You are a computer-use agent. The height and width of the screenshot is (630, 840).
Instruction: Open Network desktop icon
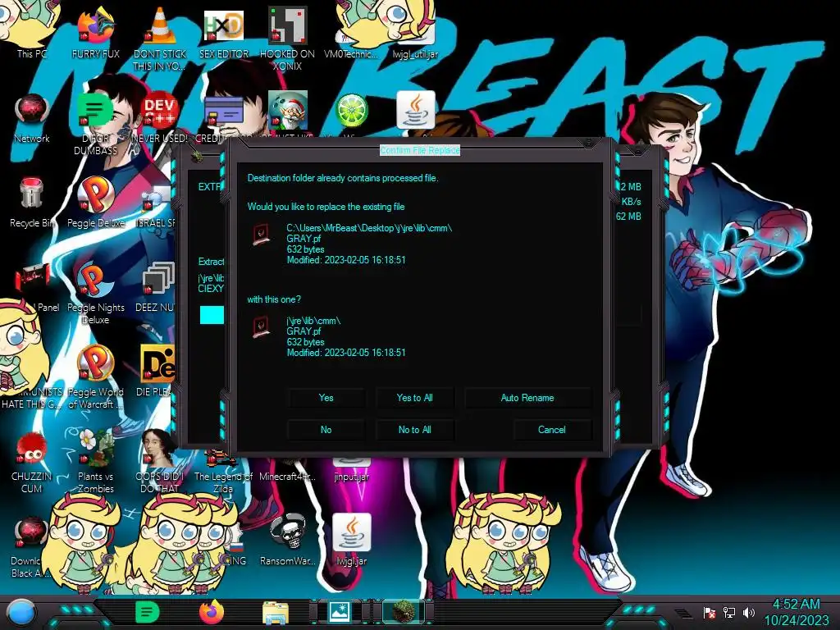(32, 118)
